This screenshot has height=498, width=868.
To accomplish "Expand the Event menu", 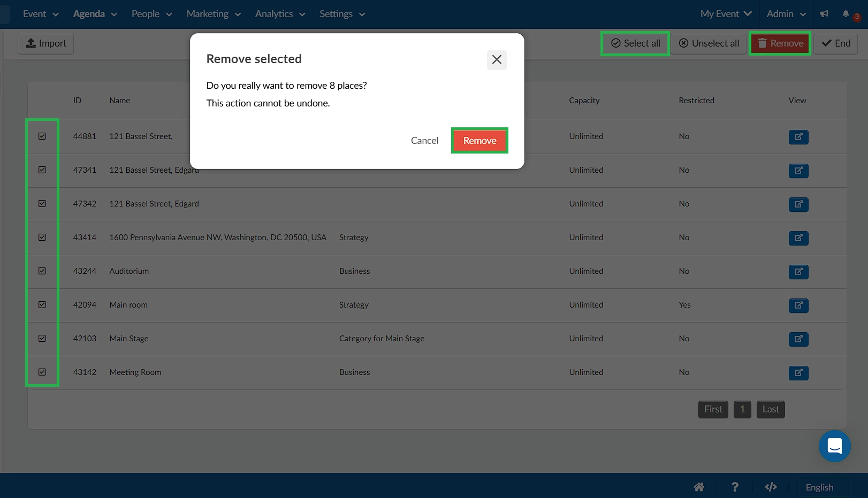I will [x=41, y=14].
